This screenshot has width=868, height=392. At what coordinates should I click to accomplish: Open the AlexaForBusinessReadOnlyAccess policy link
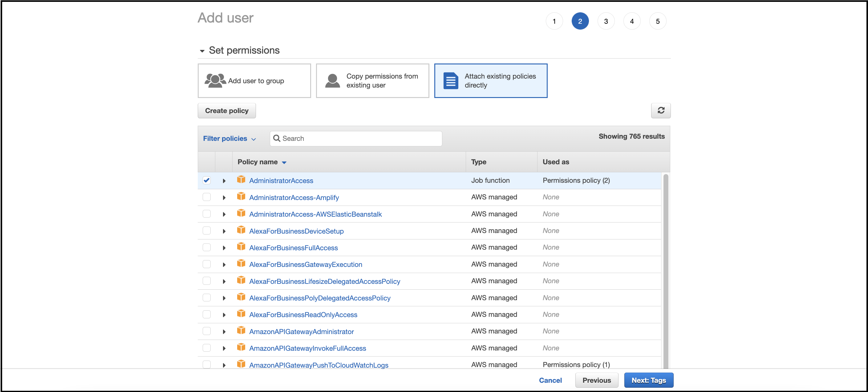303,315
